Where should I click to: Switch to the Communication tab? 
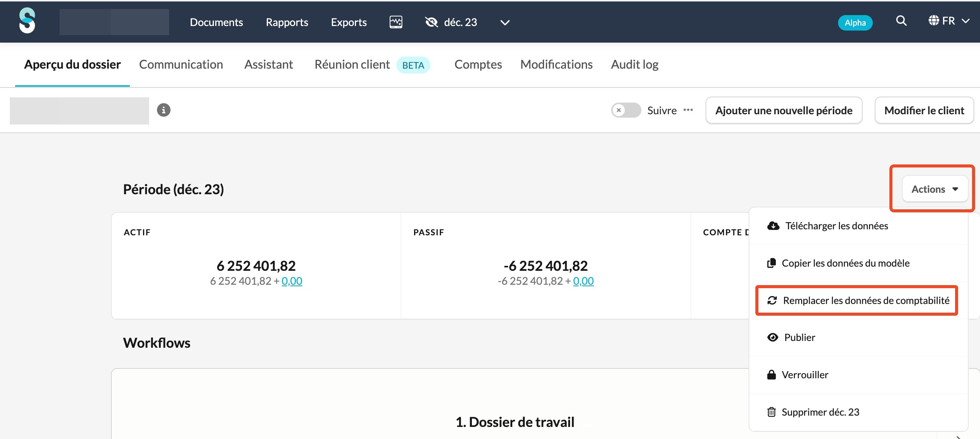pos(181,64)
